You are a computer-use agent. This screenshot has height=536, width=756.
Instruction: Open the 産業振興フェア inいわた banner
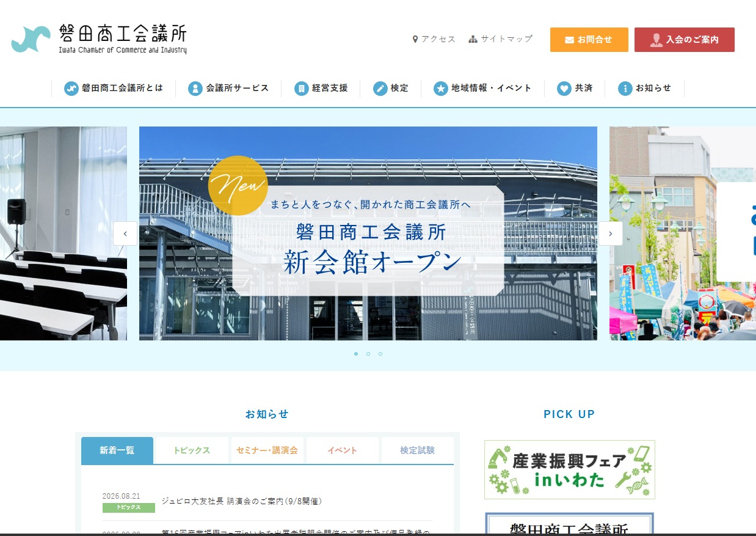point(570,469)
